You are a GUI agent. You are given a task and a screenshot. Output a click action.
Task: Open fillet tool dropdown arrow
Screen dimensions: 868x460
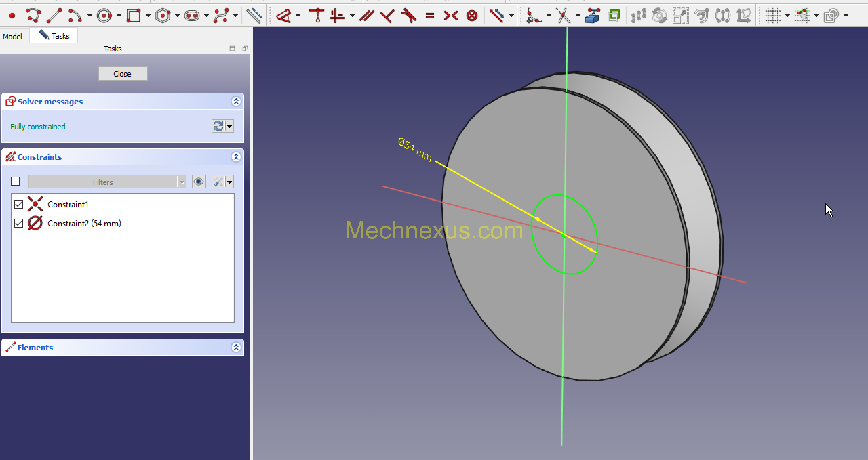pos(548,16)
